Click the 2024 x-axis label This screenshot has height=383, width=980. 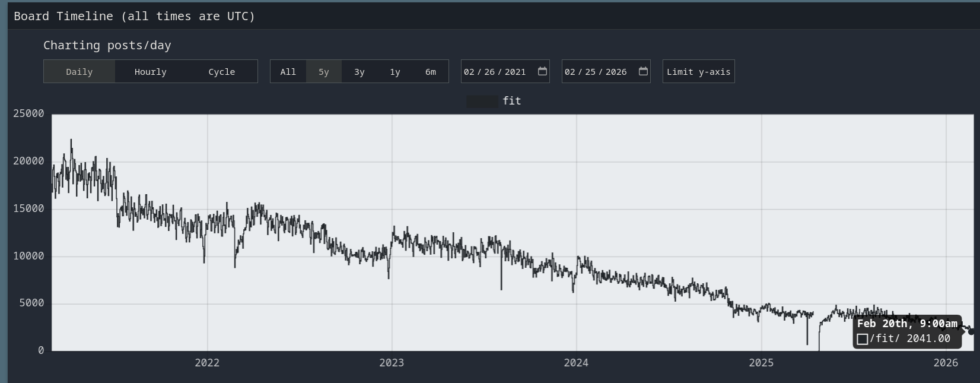576,363
